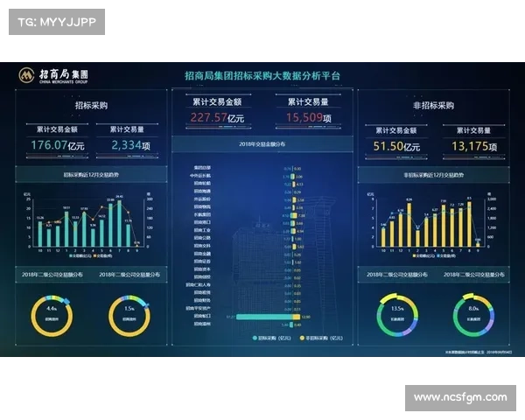The height and width of the screenshot is (420, 525).
Task: Click the long teal 招商蛇口 bar
Action: [264, 317]
